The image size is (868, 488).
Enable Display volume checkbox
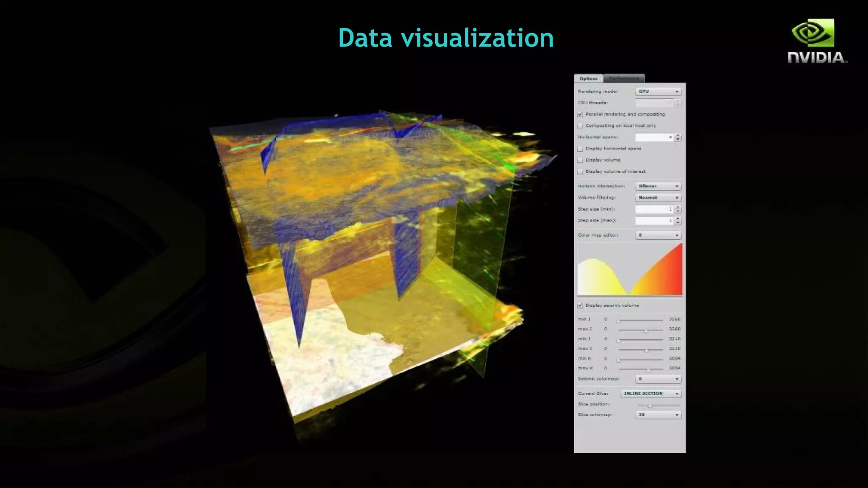(x=580, y=160)
